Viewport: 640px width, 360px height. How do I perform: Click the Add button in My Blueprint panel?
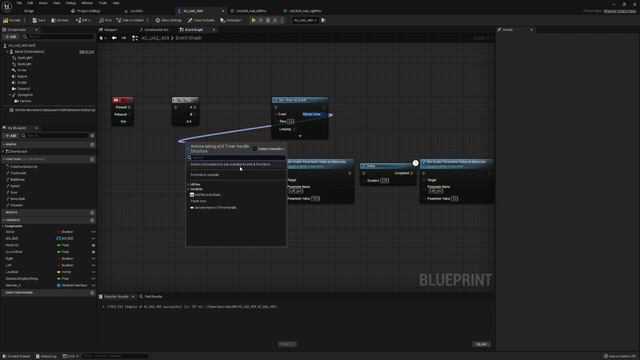11,136
